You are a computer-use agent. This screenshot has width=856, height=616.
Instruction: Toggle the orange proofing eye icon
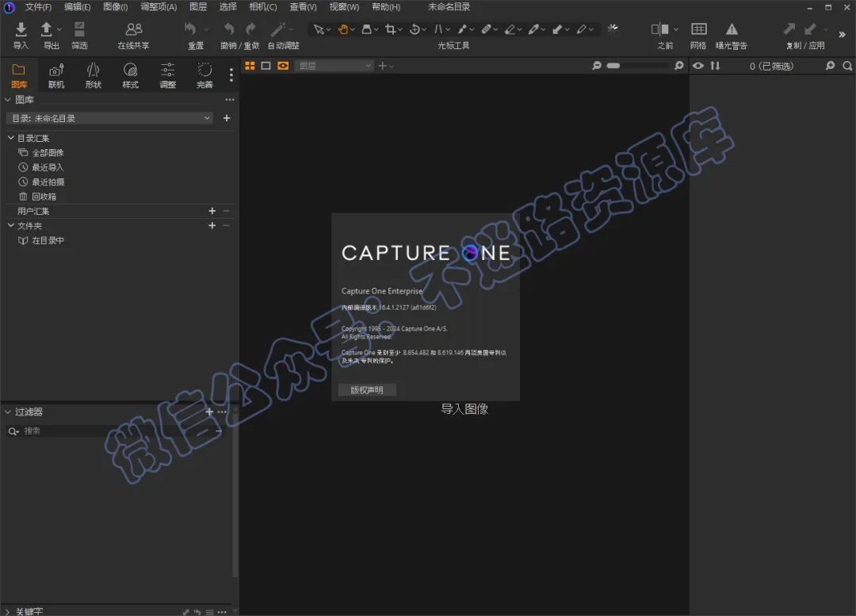283,66
